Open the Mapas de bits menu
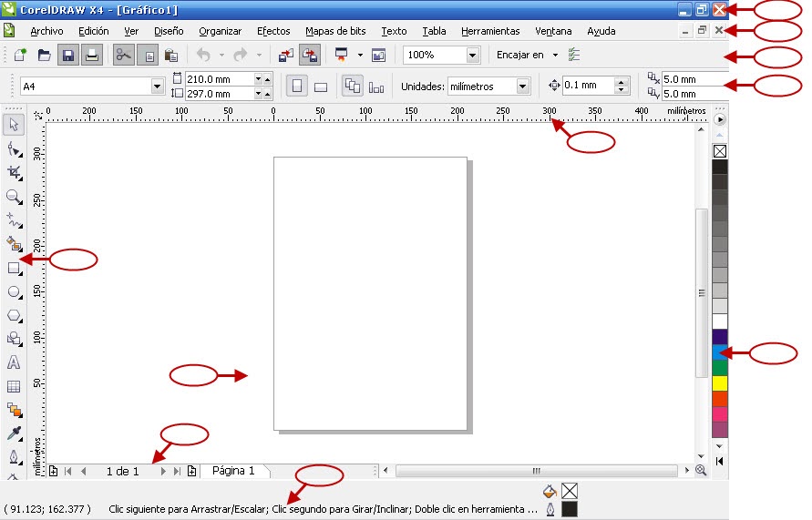Screen dimensions: 812x520 [x=335, y=31]
